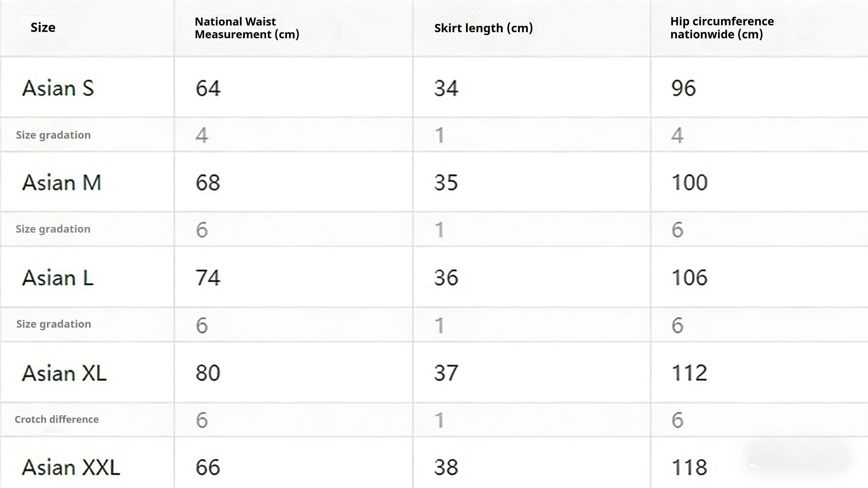Image resolution: width=868 pixels, height=488 pixels.
Task: Select the Asian XL row label
Action: coord(64,374)
